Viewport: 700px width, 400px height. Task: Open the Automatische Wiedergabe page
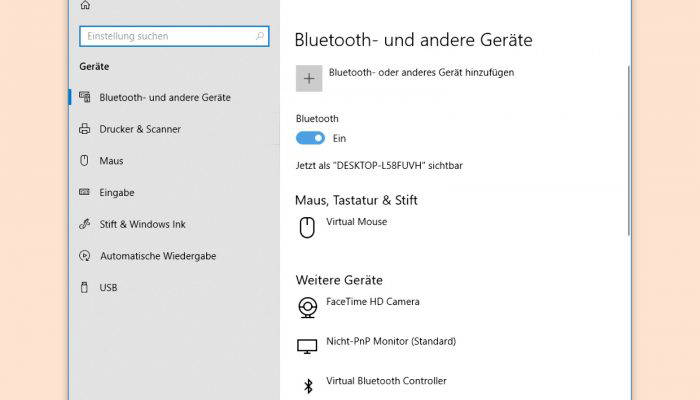158,256
